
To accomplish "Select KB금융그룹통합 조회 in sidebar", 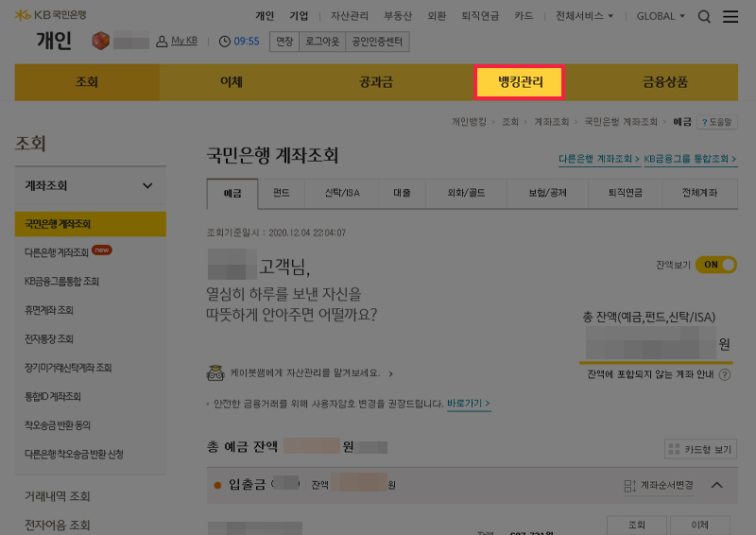I will [x=61, y=282].
